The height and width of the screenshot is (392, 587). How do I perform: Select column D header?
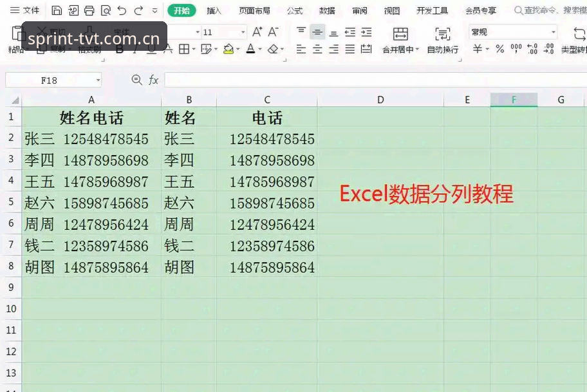[x=380, y=100]
